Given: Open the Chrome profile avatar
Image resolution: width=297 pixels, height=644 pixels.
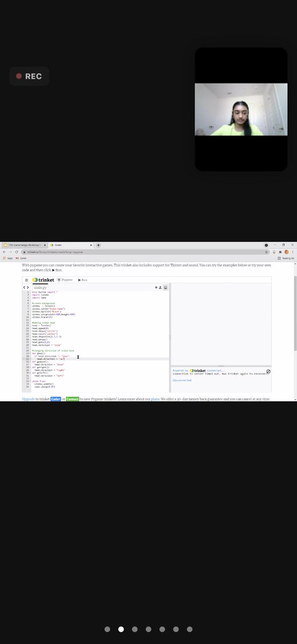Looking at the screenshot, I should coord(286,252).
